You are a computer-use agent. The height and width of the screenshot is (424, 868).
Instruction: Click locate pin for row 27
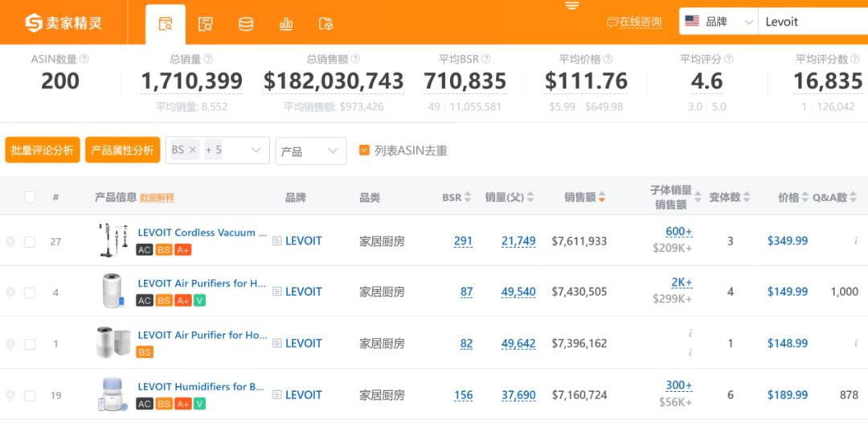pyautogui.click(x=10, y=241)
